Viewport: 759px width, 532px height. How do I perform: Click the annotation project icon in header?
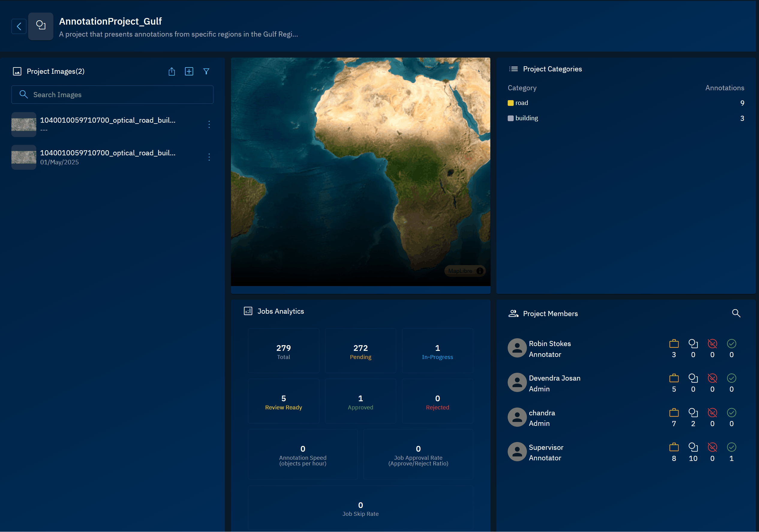[x=41, y=26]
